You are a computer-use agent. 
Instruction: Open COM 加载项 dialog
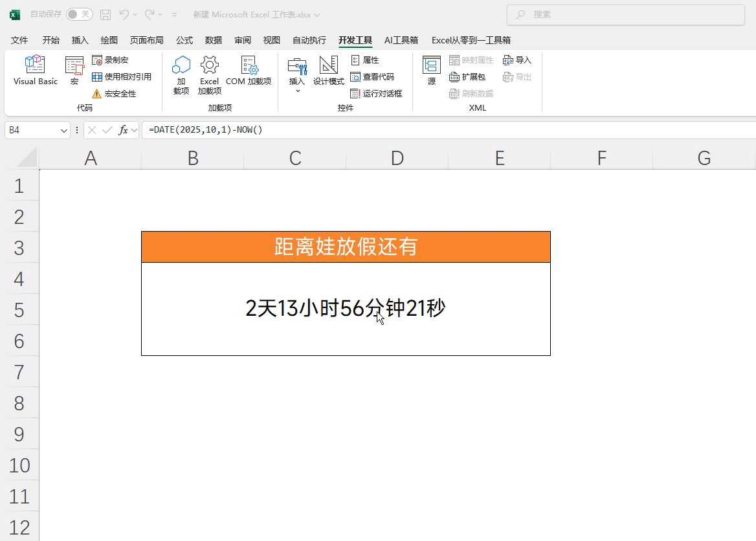[x=249, y=71]
